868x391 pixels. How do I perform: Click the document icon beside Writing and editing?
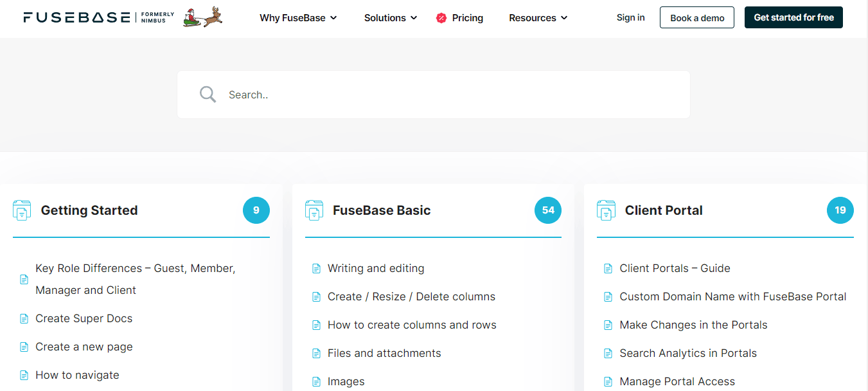[x=315, y=268]
